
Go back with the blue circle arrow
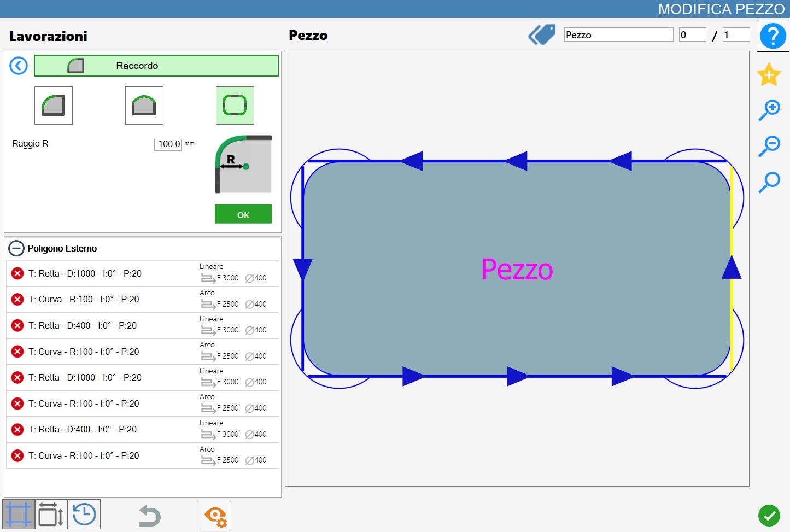coord(19,66)
